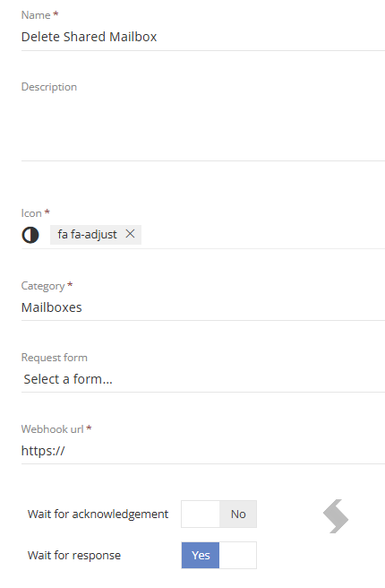
Task: Click the Webhook url field label
Action: click(53, 429)
